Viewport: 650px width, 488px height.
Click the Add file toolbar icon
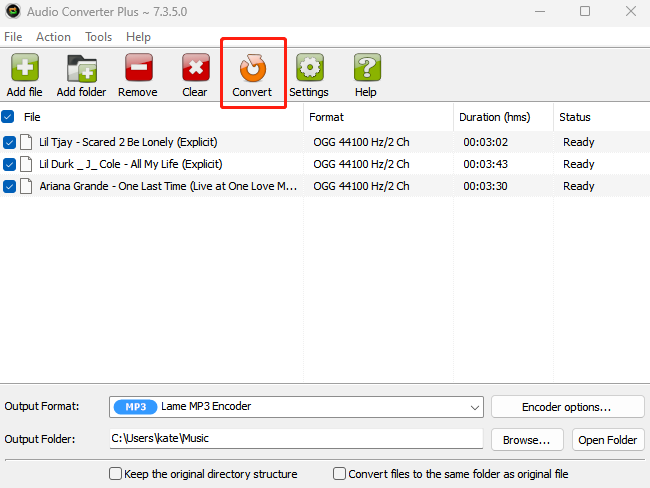click(25, 67)
